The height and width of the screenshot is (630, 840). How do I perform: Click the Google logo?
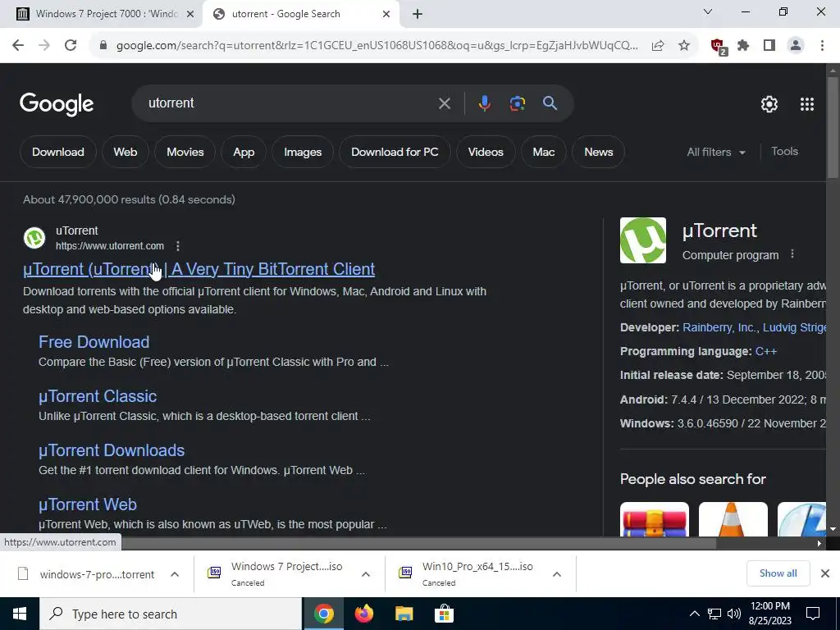[57, 104]
